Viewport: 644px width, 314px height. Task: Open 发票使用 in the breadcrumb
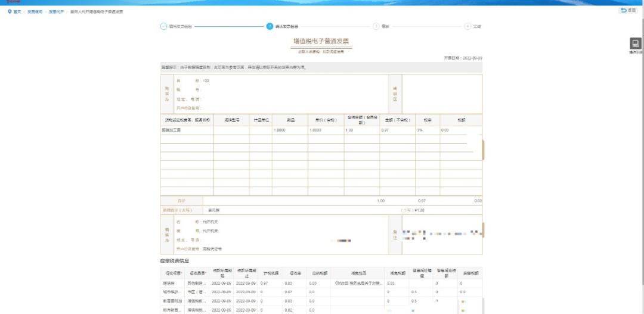click(35, 11)
